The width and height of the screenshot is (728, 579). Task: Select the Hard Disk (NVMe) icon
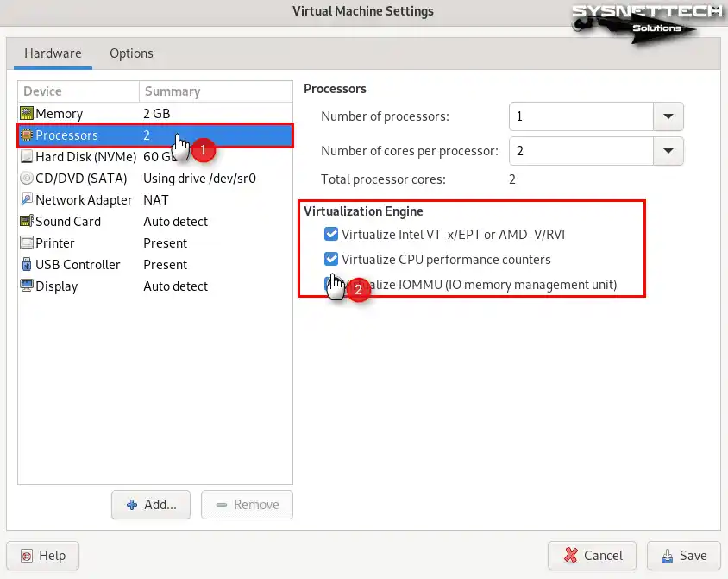27,157
